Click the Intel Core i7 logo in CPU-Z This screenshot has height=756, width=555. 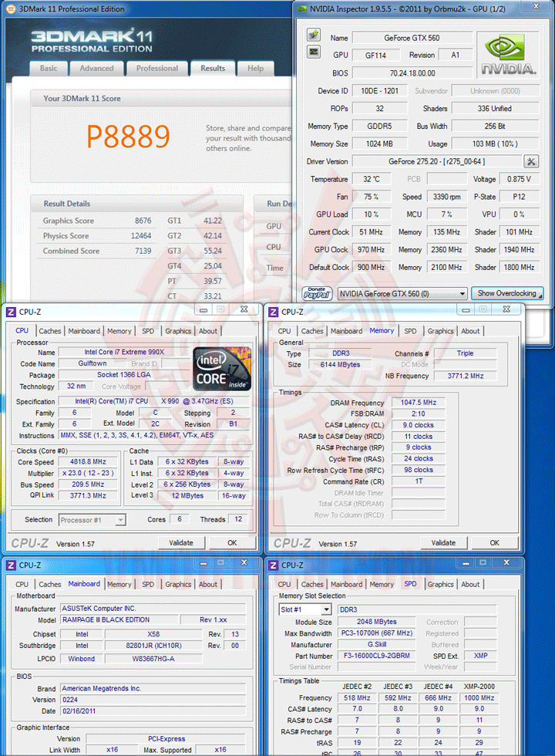[222, 369]
